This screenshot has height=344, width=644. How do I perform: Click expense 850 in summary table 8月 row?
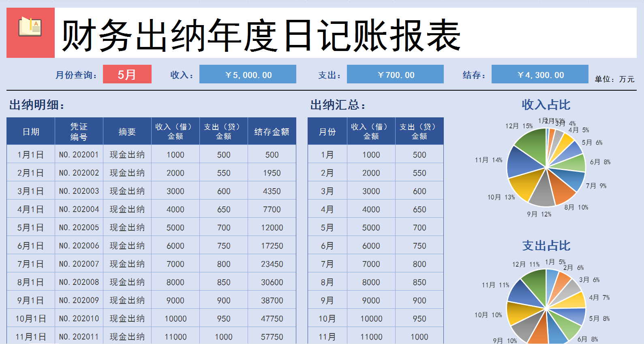pos(419,282)
